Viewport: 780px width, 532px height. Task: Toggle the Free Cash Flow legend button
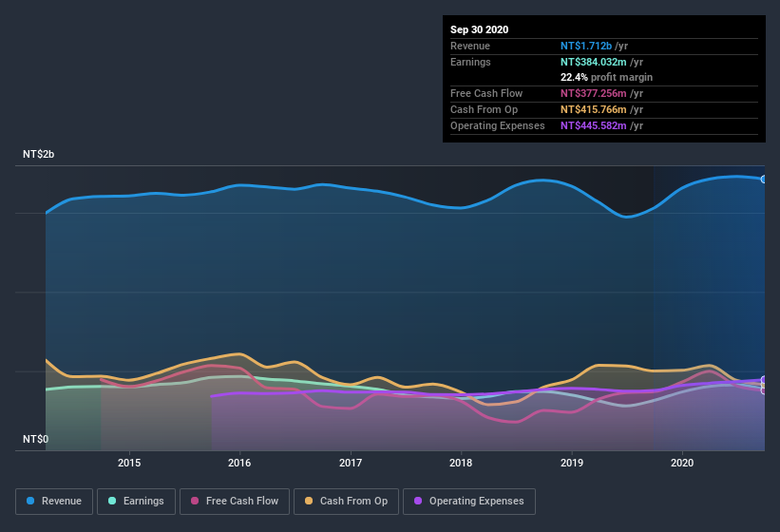coord(235,502)
